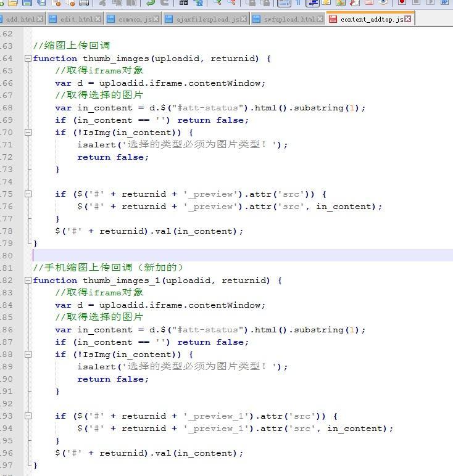453x476 pixels.
Task: Click the Zoom Out magnifier icon
Action: tap(231, 2)
